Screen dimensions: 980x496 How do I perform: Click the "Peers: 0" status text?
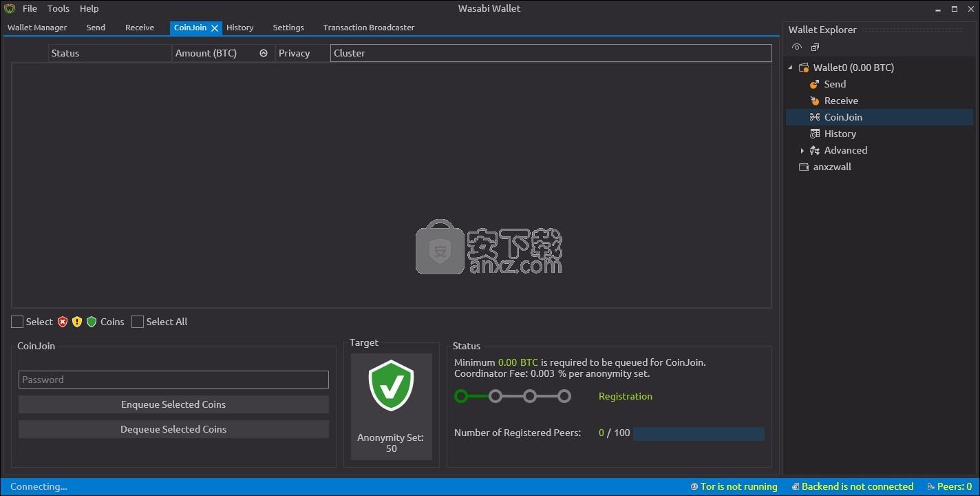click(955, 487)
